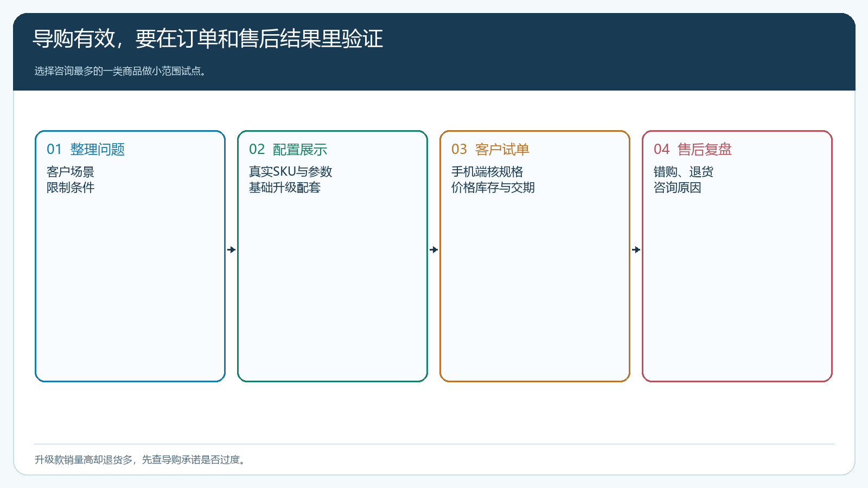Select the 04 售后复盘 heading
Screen dimensions: 868x488
pos(693,149)
